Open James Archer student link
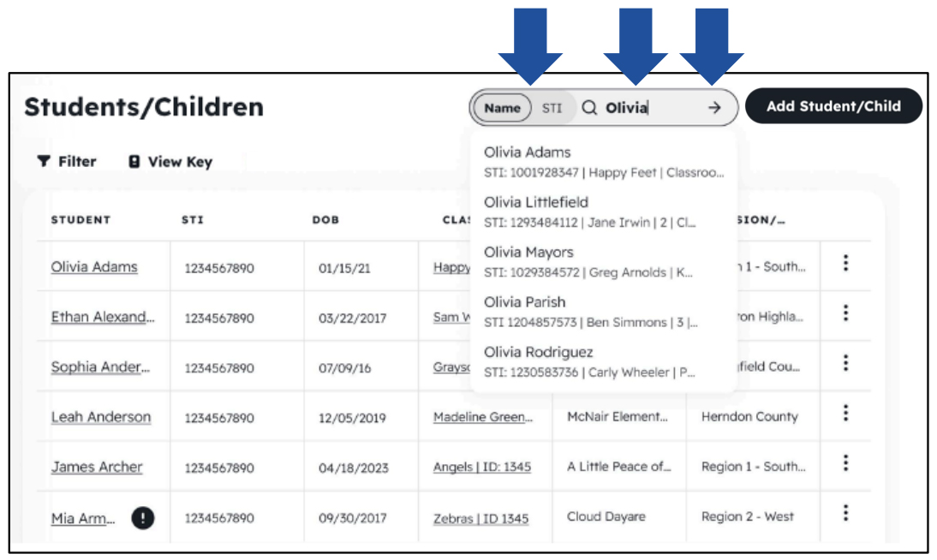The width and height of the screenshot is (937, 560). [96, 467]
